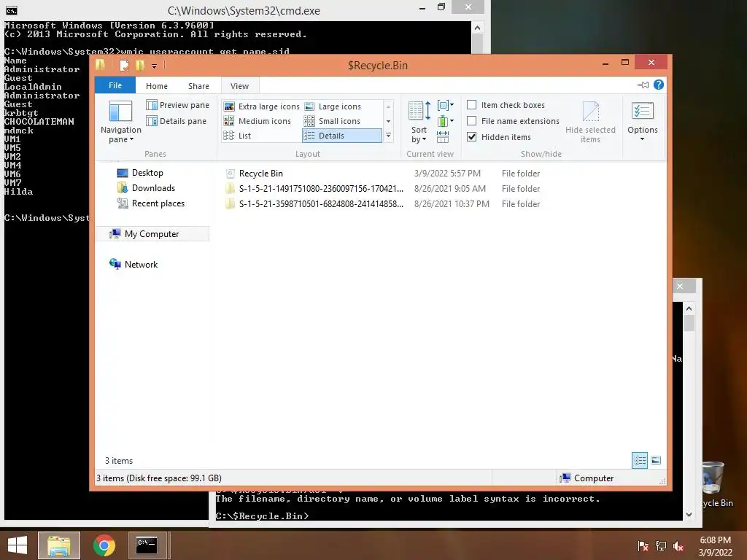This screenshot has width=747, height=560.
Task: Click date 8/26/2021 9:05 AM cell
Action: (x=449, y=189)
